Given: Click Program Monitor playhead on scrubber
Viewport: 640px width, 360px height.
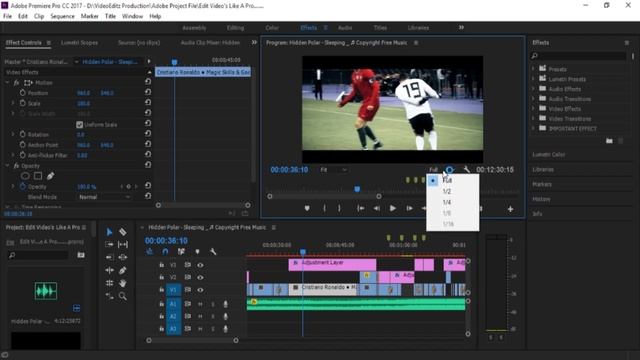Looking at the screenshot, I should tap(357, 189).
